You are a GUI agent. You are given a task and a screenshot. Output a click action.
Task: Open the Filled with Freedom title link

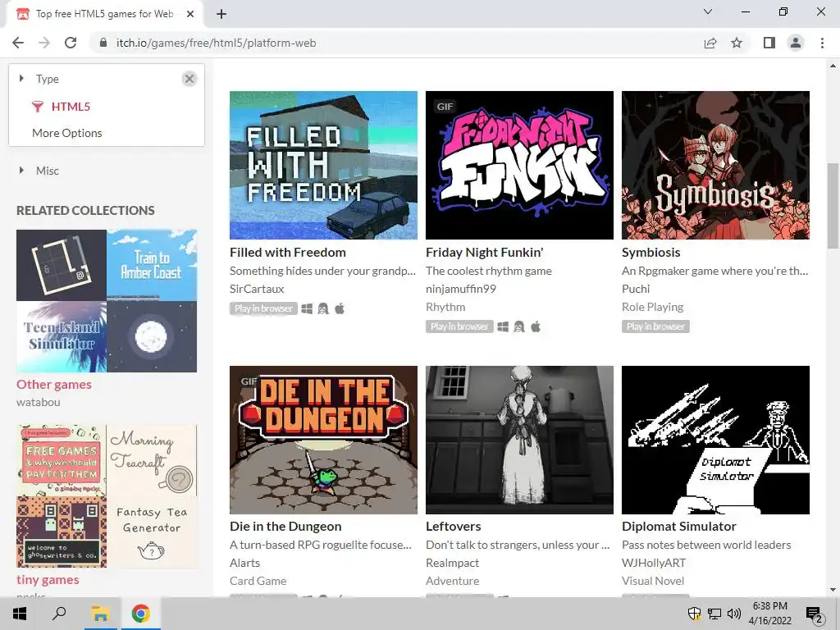click(288, 253)
